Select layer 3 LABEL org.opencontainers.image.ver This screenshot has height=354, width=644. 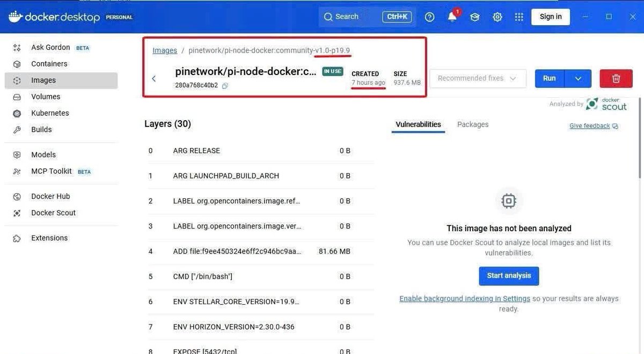tap(260, 226)
